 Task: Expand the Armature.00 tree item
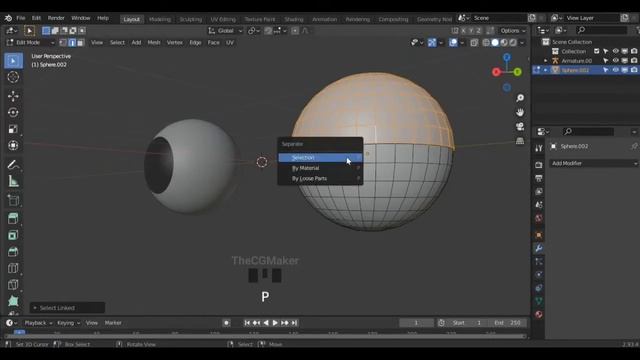546,61
